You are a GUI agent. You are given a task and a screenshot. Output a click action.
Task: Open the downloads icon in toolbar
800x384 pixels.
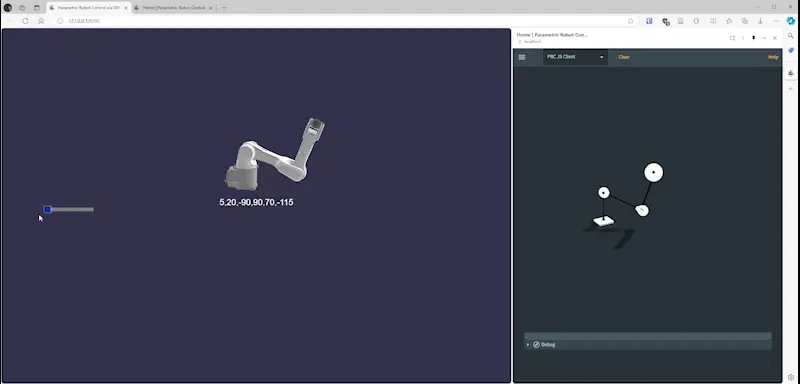pos(760,21)
